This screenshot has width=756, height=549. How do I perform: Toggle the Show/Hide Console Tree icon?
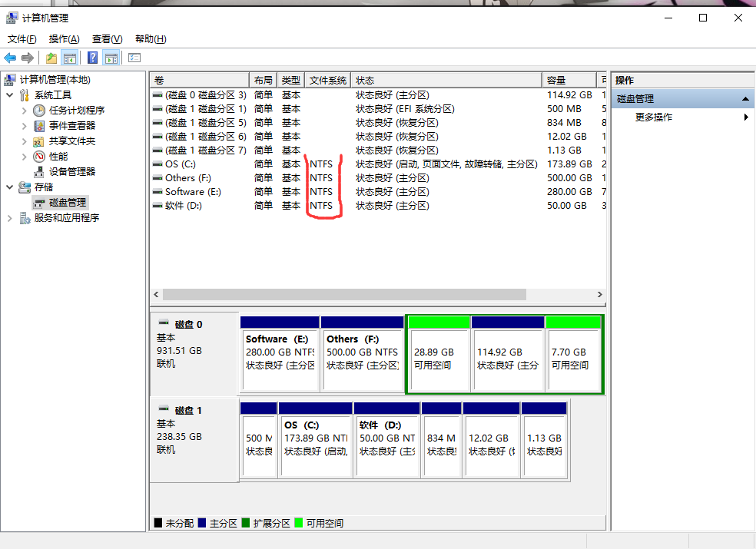[x=69, y=58]
